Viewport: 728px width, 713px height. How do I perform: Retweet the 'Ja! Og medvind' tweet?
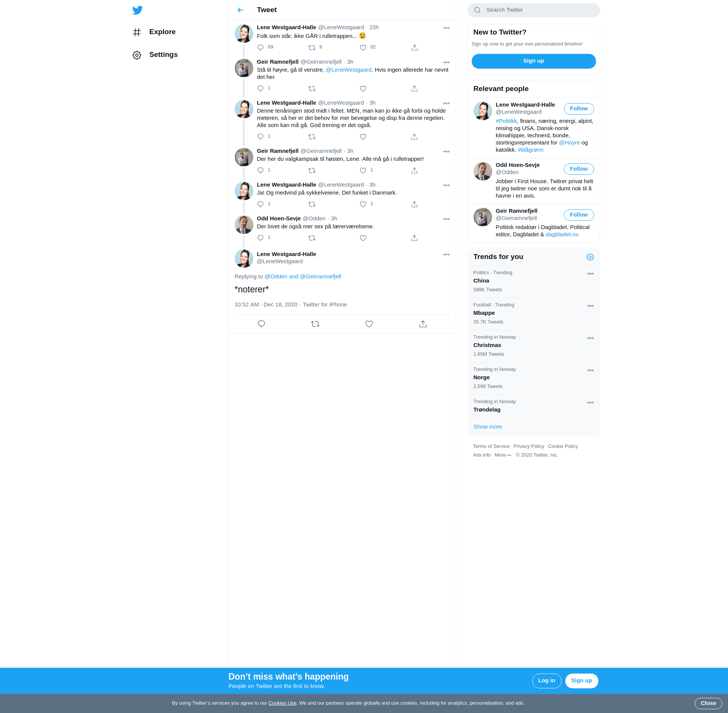(312, 204)
